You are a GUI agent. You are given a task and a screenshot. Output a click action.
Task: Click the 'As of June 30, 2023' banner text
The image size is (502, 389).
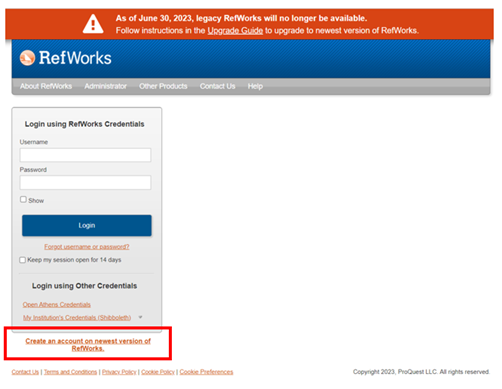(241, 18)
